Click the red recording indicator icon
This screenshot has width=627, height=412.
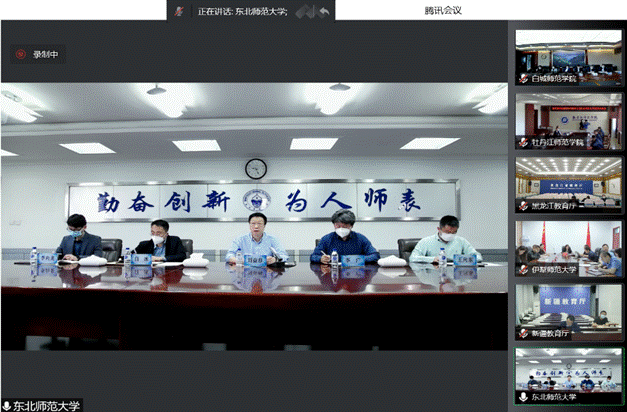pyautogui.click(x=20, y=55)
